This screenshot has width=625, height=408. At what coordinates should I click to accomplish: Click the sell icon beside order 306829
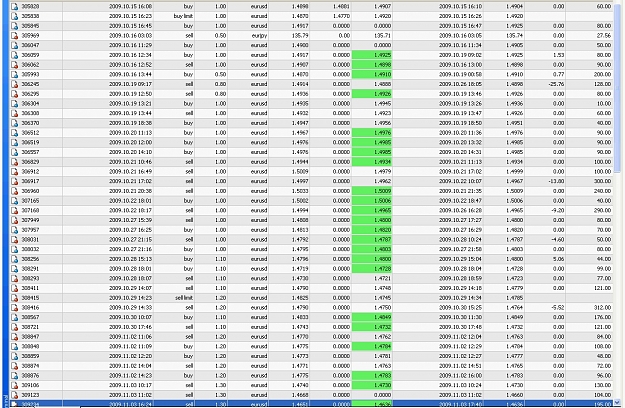[x=14, y=162]
